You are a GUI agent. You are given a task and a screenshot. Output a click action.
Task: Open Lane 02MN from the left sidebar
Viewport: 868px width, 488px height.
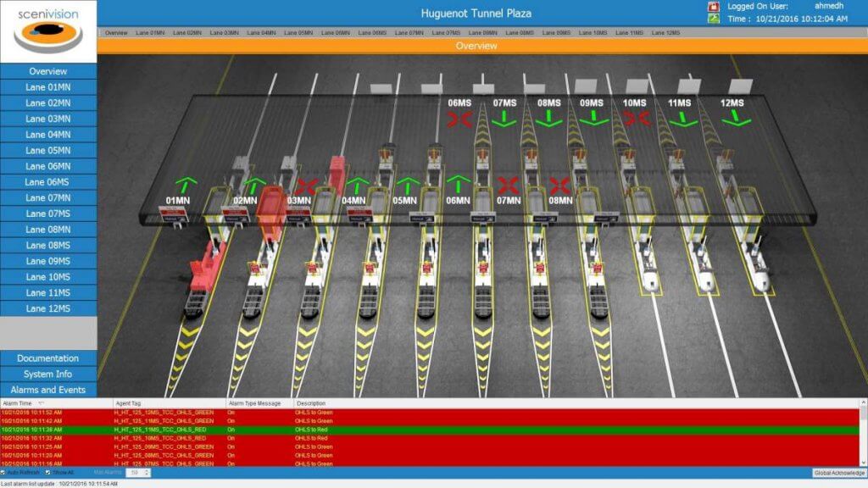point(48,103)
